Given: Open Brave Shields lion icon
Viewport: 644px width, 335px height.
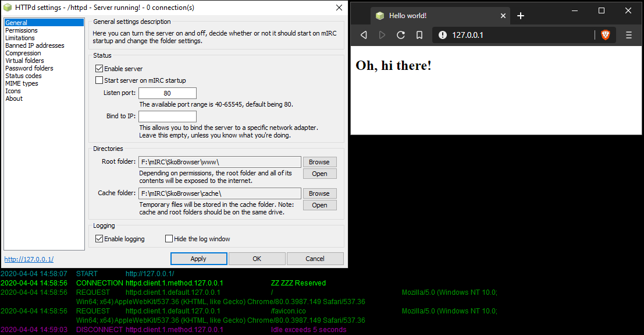Looking at the screenshot, I should (x=606, y=35).
